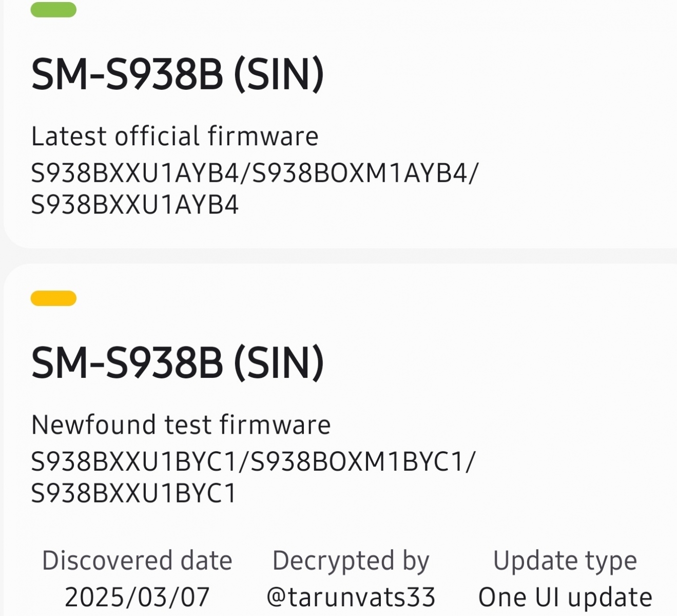The image size is (677, 616).
Task: Select the "Latest official firmware" label
Action: click(x=175, y=137)
